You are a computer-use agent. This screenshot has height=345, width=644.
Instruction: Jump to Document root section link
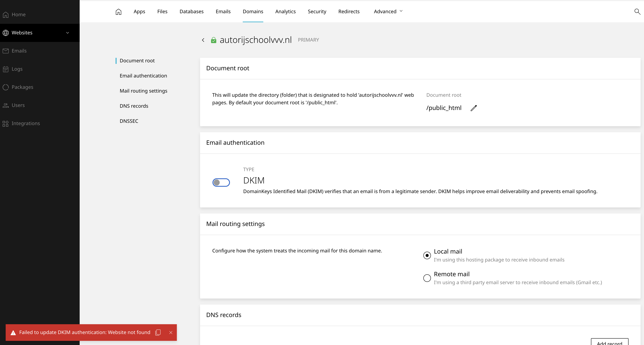(x=137, y=61)
